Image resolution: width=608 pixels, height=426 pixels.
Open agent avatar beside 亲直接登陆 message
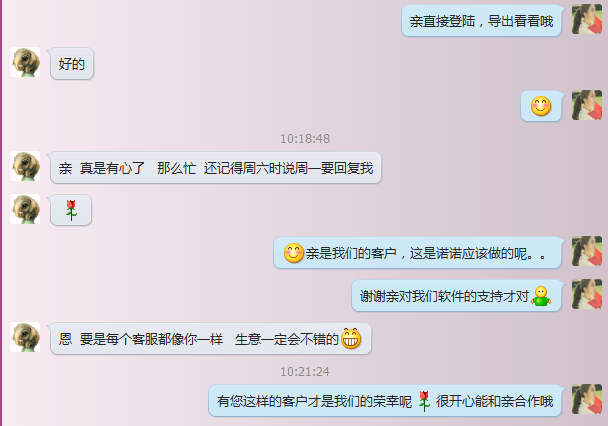click(587, 19)
